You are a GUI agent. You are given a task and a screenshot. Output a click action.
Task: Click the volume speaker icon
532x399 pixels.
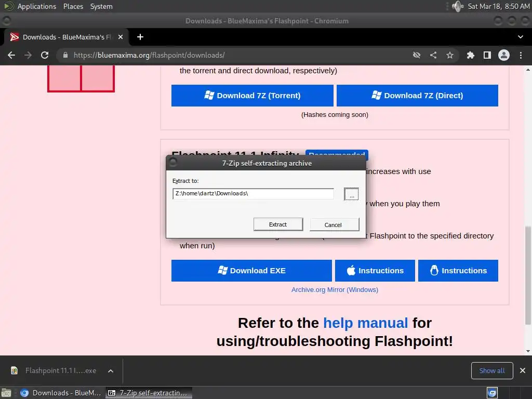(458, 6)
